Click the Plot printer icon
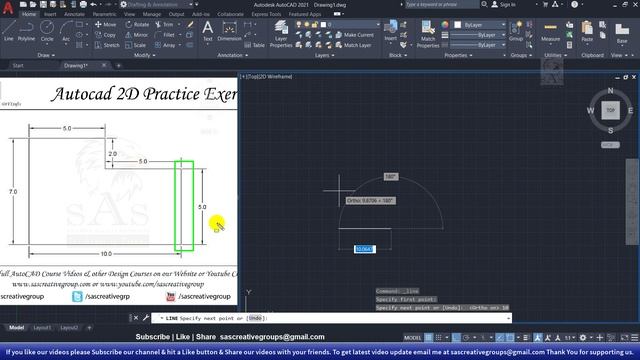The image size is (640, 360). click(x=83, y=4)
